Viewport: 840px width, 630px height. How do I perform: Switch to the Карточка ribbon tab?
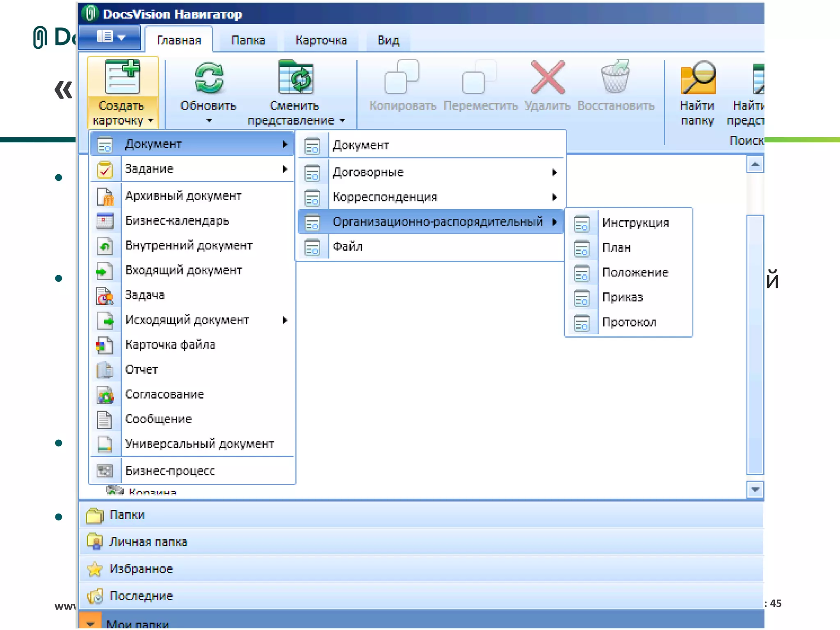(x=321, y=40)
